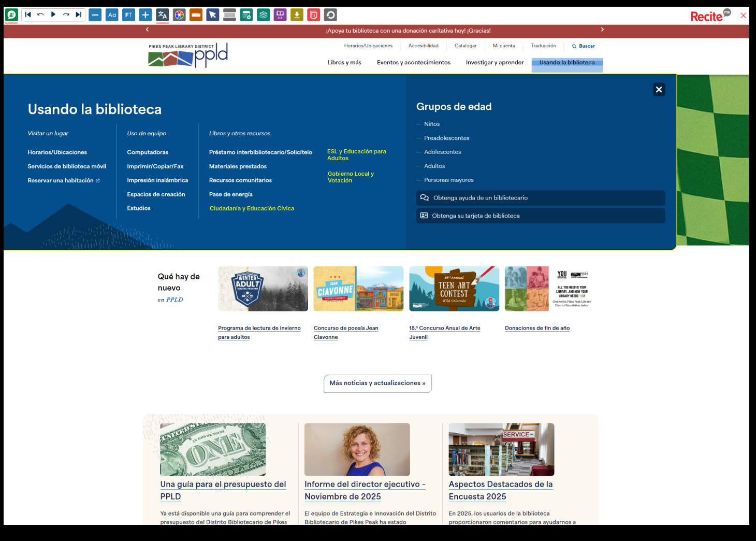Open Materiales prestados

pos(238,166)
